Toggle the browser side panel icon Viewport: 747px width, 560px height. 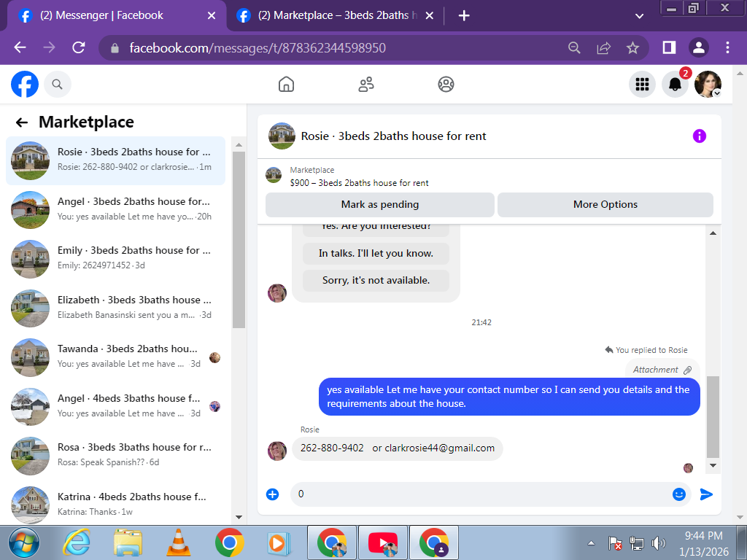pos(670,47)
